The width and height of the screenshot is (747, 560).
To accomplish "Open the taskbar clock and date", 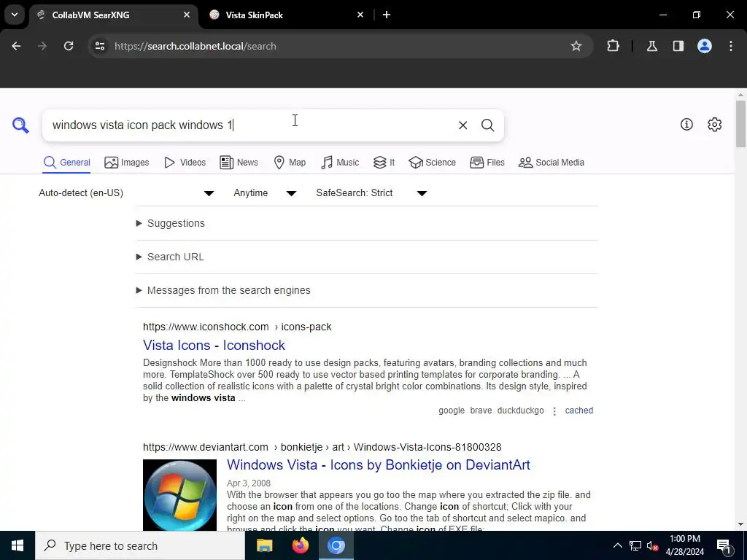I will tap(684, 545).
